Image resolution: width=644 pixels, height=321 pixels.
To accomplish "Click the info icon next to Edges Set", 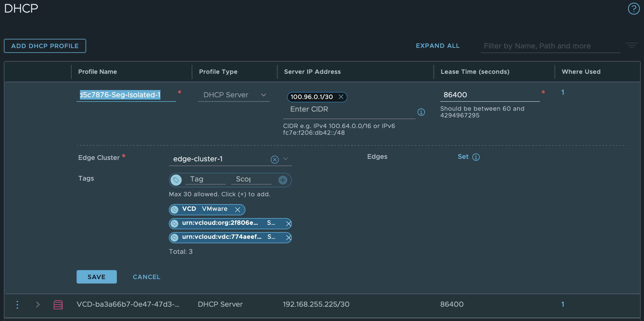I will click(476, 157).
